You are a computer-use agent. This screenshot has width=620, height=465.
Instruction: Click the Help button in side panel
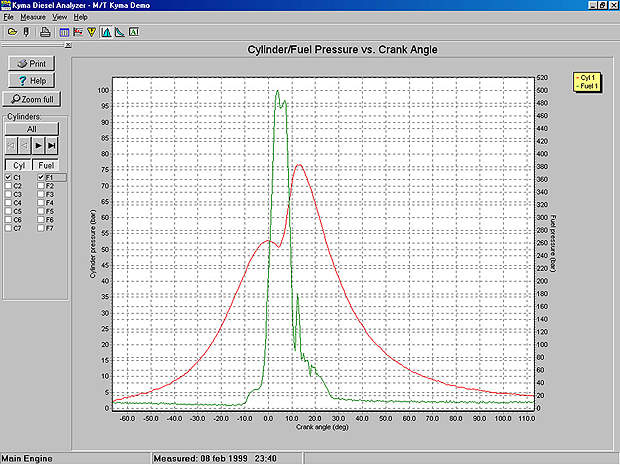click(32, 80)
